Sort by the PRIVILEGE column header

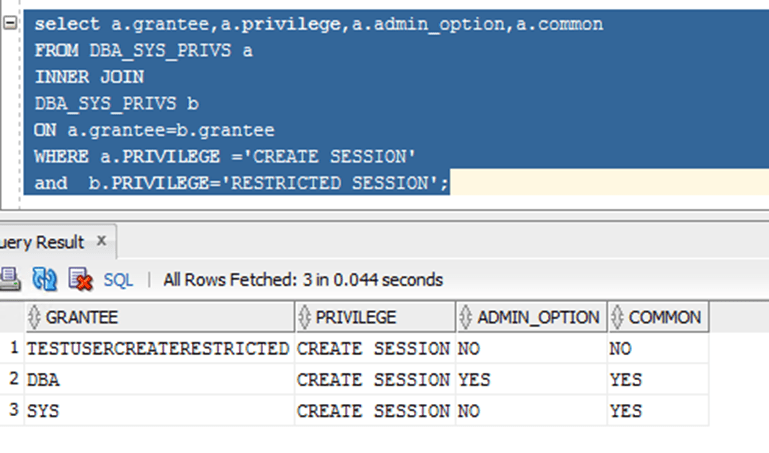click(x=356, y=318)
